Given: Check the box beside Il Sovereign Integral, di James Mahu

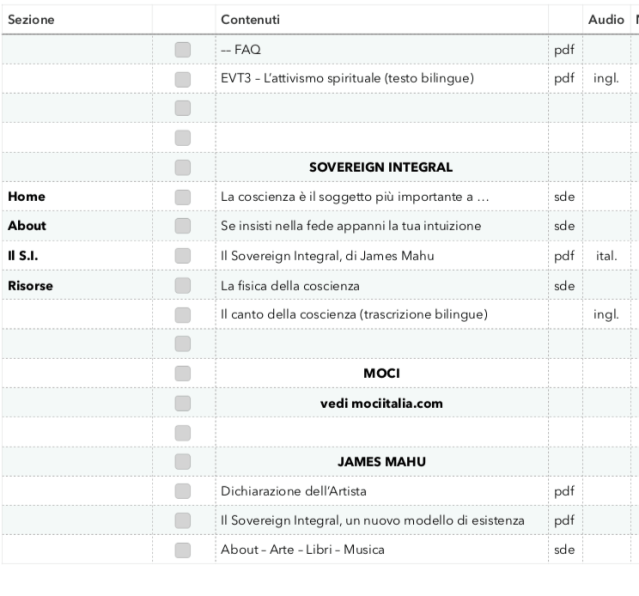Looking at the screenshot, I should tap(182, 256).
